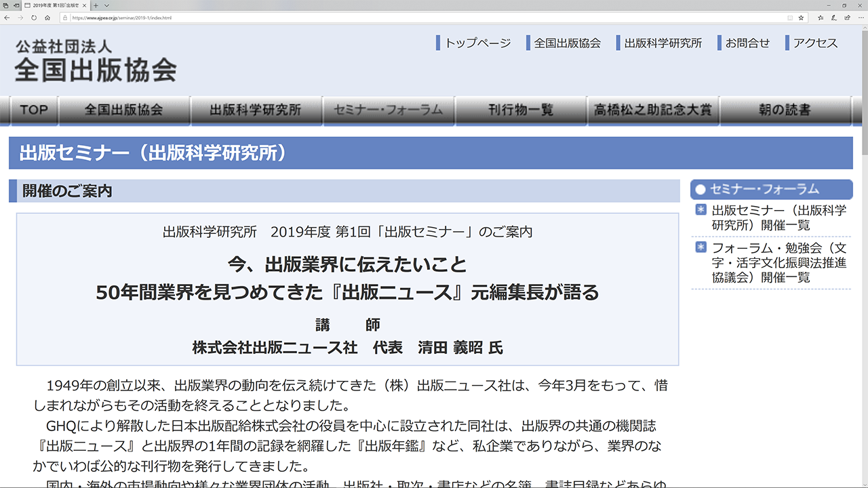Open a new tab with plus icon

(96, 5)
